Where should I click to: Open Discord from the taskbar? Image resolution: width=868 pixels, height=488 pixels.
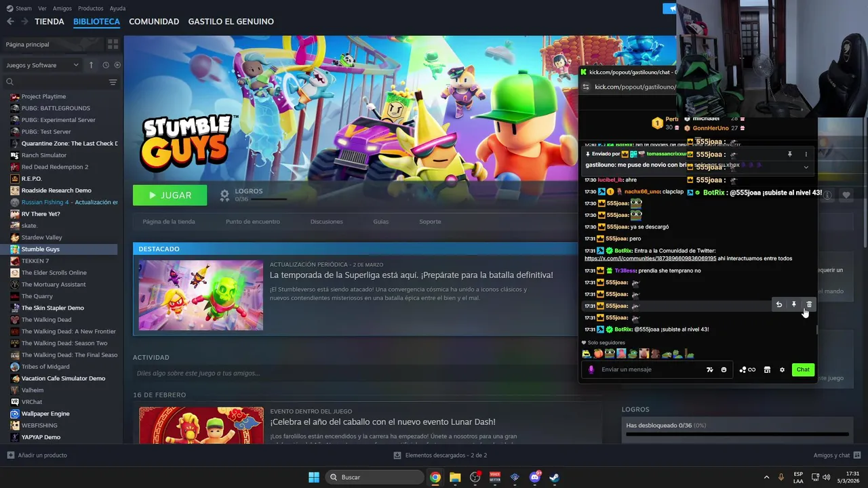pyautogui.click(x=534, y=477)
